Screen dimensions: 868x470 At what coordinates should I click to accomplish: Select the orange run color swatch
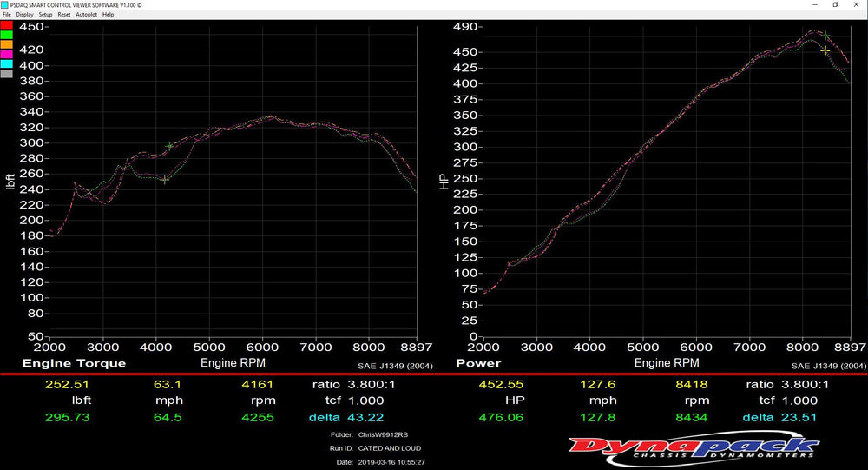pyautogui.click(x=6, y=44)
